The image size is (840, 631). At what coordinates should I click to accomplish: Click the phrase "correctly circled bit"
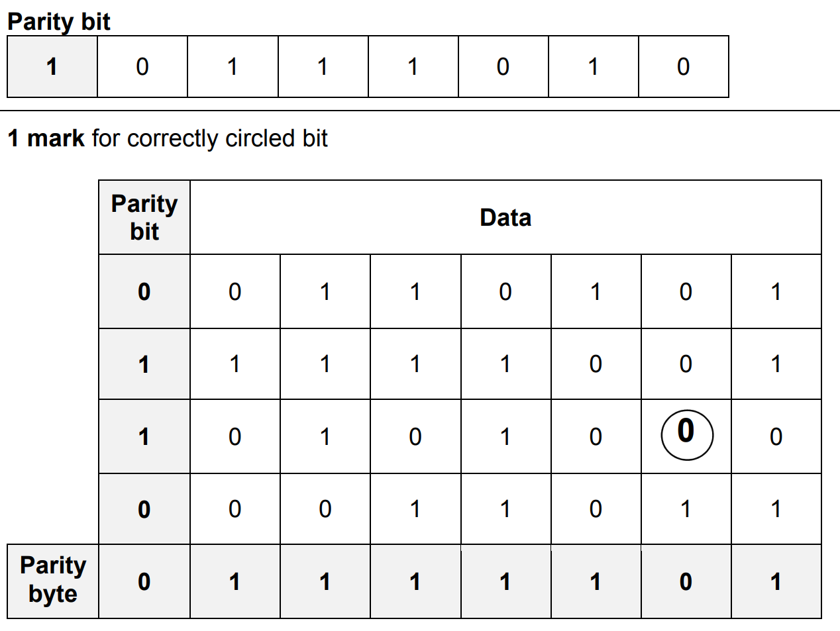[227, 138]
